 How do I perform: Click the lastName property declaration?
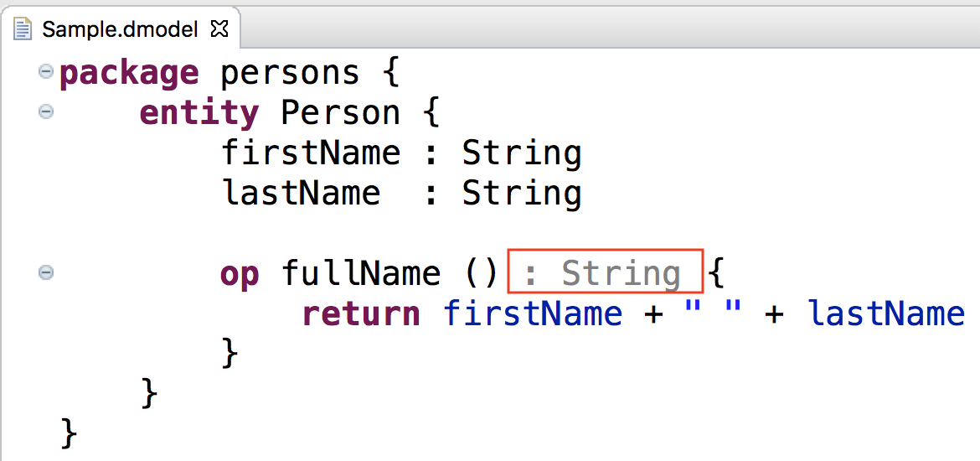click(x=301, y=193)
